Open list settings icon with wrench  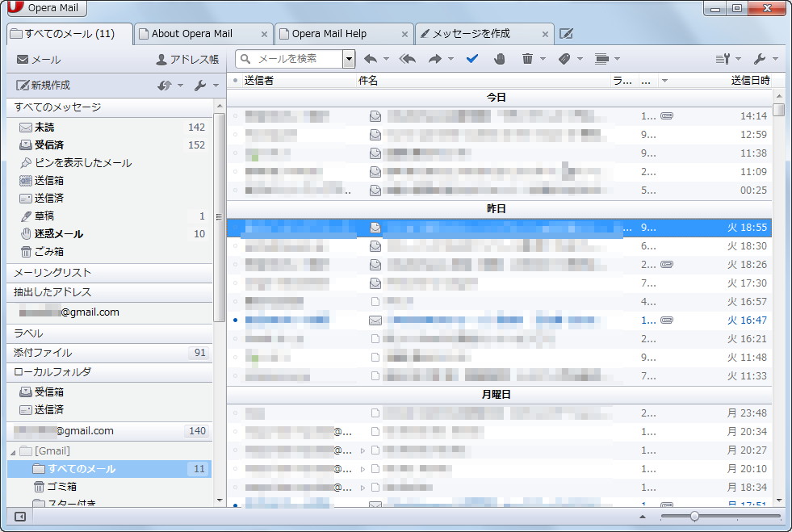coord(723,59)
